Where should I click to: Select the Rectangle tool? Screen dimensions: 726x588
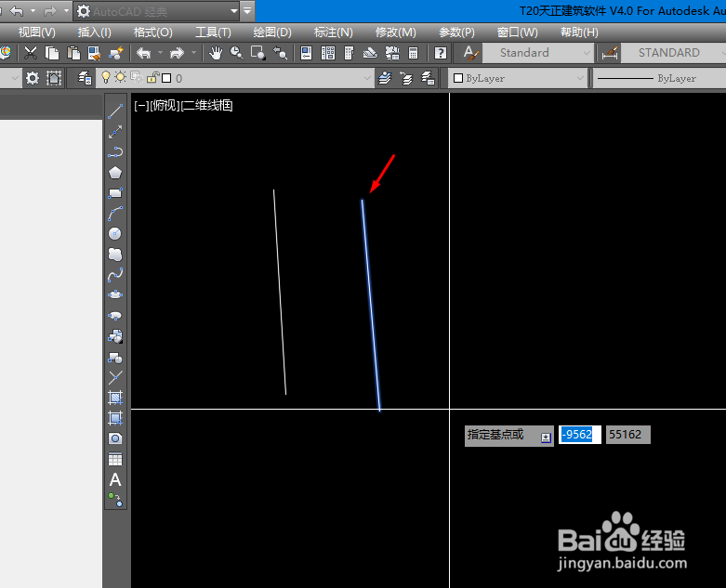(x=115, y=193)
